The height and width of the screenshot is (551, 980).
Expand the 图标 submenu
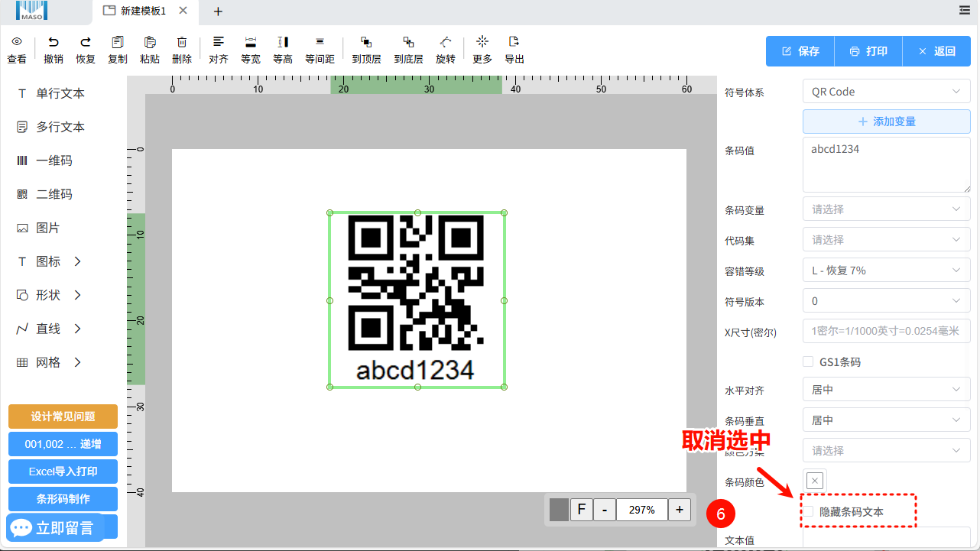[x=77, y=261]
